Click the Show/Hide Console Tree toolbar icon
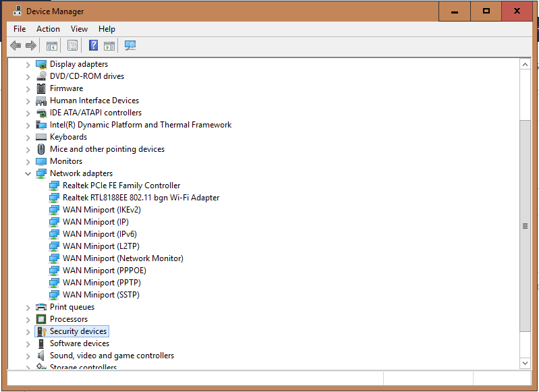Viewport: 539px width, 392px height. click(x=52, y=45)
